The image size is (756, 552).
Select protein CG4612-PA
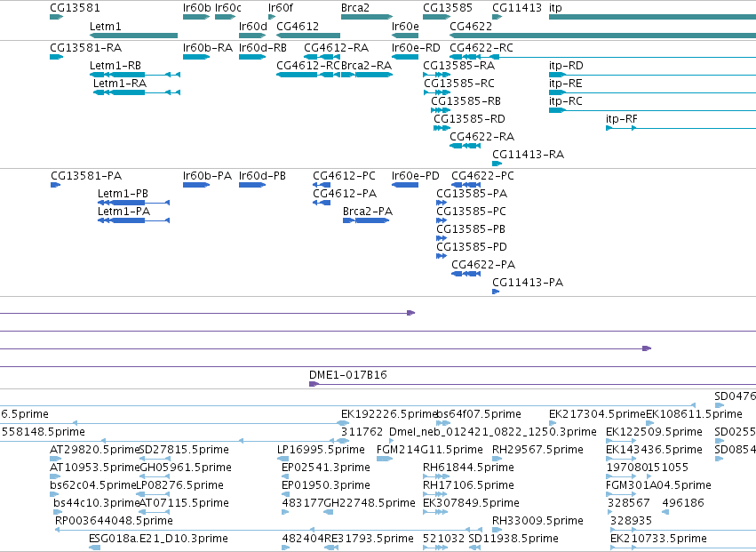[345, 194]
